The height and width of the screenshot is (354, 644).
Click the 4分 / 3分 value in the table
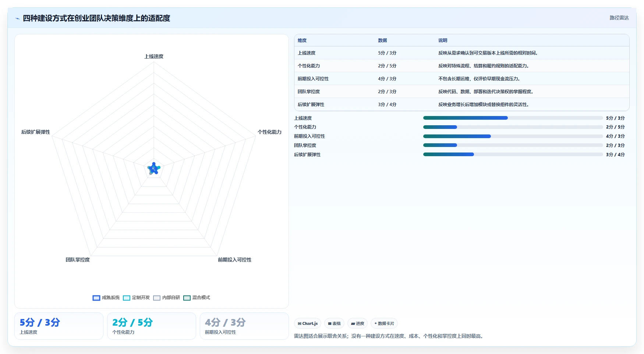click(387, 79)
